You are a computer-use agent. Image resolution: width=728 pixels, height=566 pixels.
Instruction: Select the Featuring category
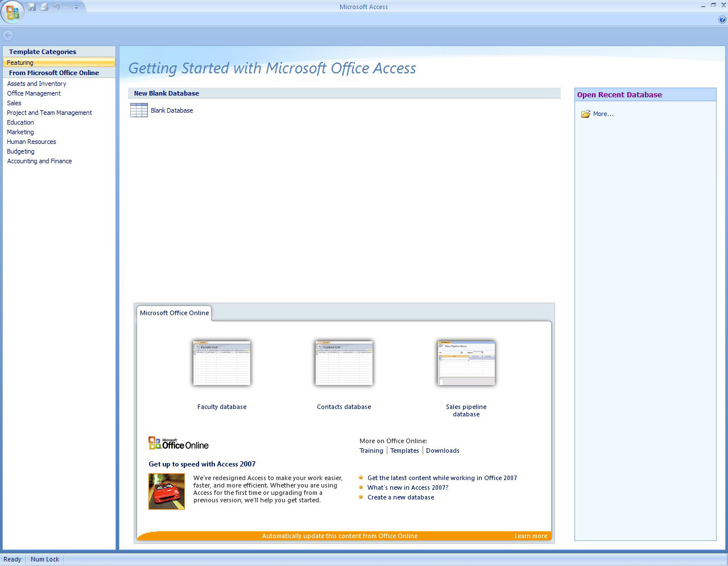59,63
